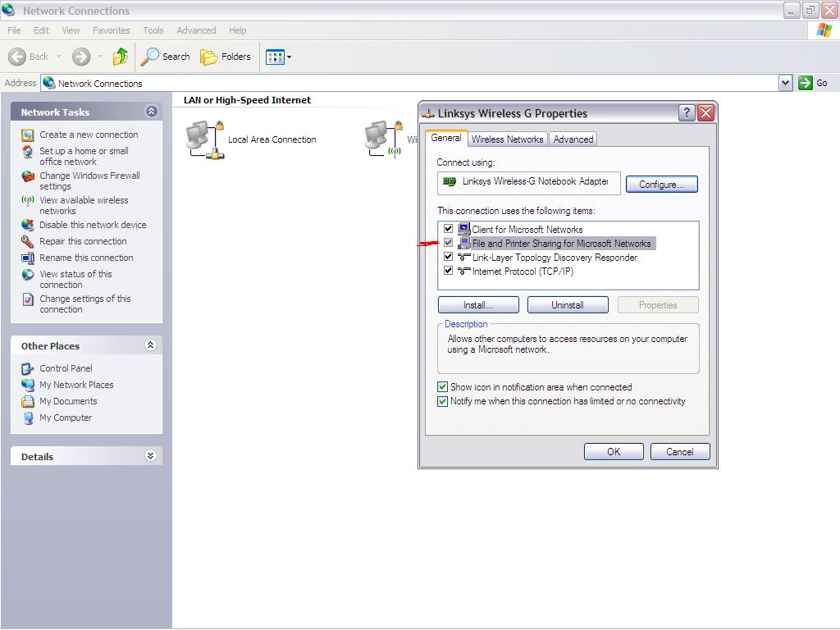840x630 pixels.
Task: Go up one folder level icon
Action: pyautogui.click(x=121, y=57)
